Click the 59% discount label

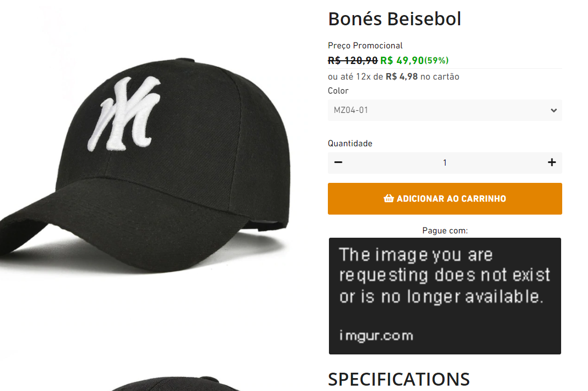click(436, 60)
